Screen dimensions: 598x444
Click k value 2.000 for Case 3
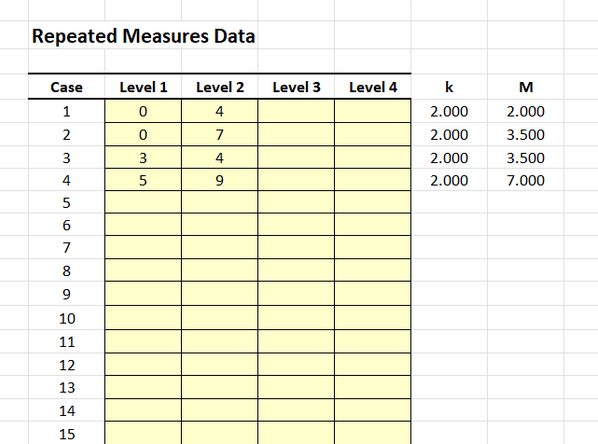(449, 158)
